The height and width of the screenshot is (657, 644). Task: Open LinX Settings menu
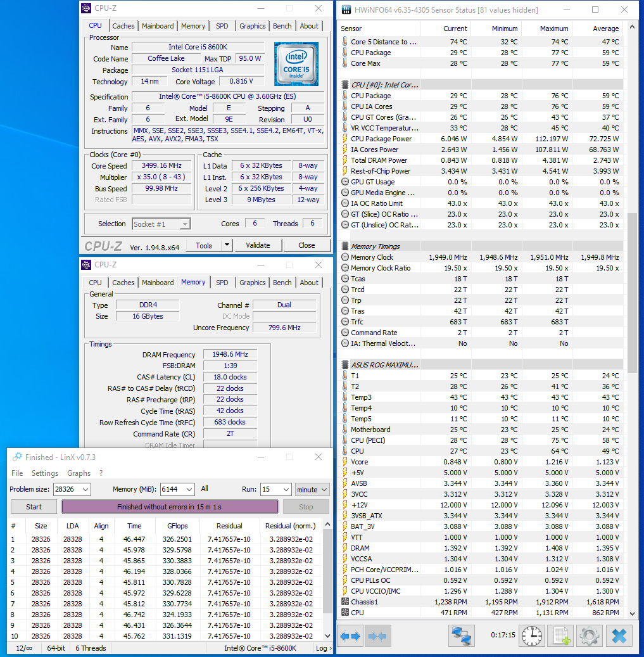pos(45,473)
